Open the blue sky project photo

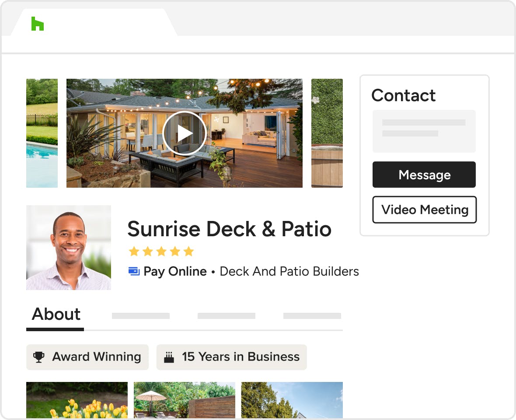[x=292, y=399]
